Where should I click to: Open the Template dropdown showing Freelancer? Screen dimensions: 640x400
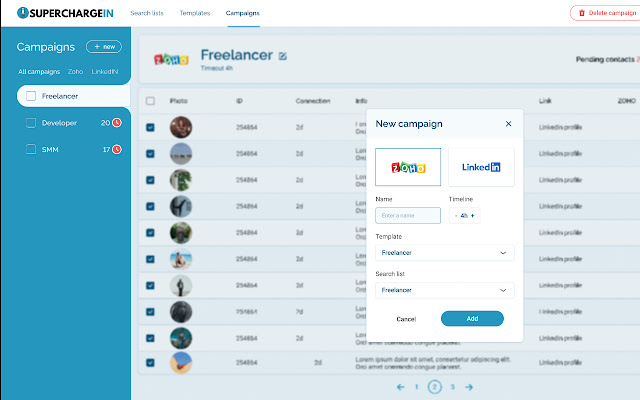[444, 253]
